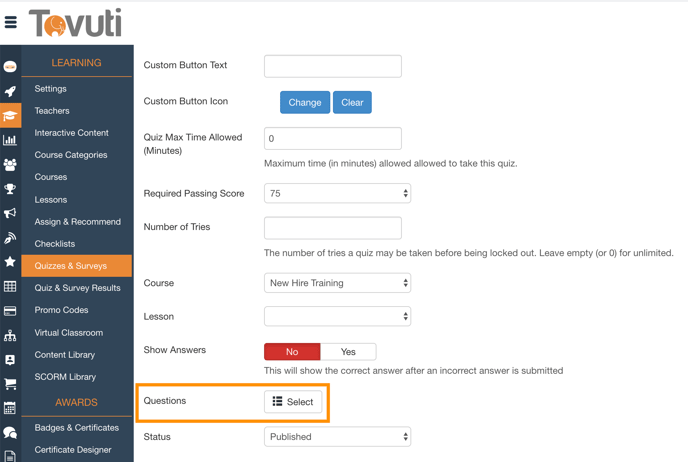Viewport: 688px width, 462px height.
Task: Click the Clear button for custom icon
Action: click(x=352, y=102)
